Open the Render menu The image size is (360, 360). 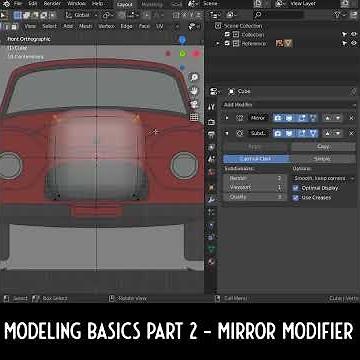(x=52, y=4)
